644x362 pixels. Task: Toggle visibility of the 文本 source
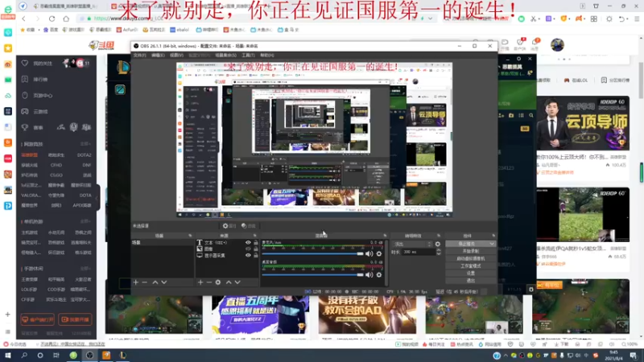tap(248, 243)
